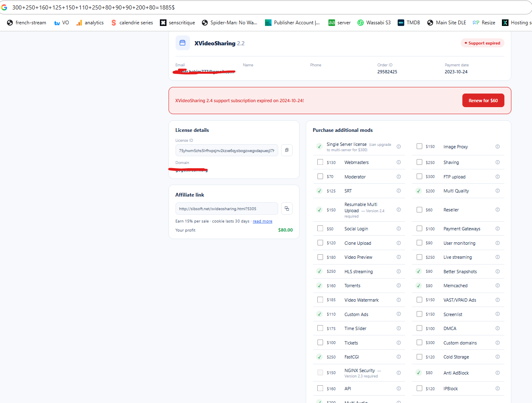
Task: Show info for Live streaming mod
Action: (x=497, y=257)
